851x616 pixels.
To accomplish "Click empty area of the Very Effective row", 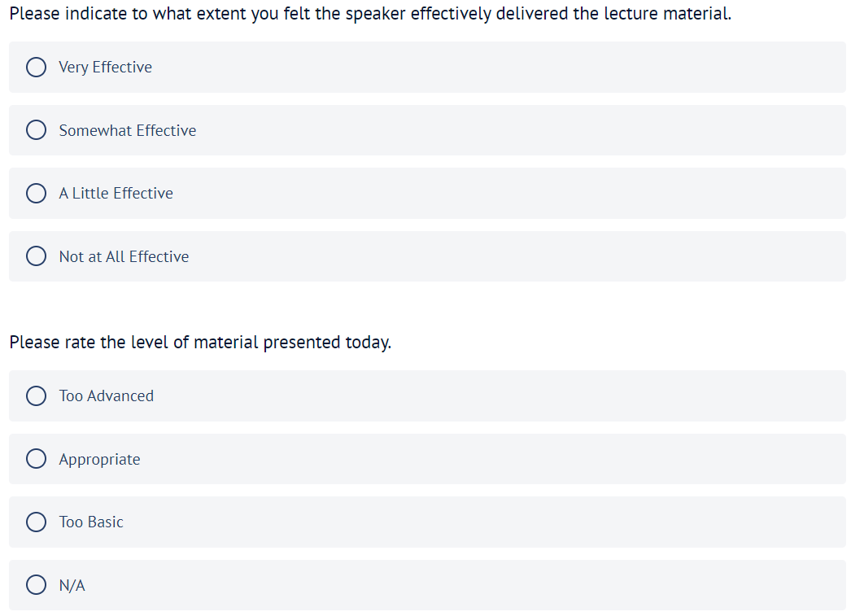I will 488,67.
